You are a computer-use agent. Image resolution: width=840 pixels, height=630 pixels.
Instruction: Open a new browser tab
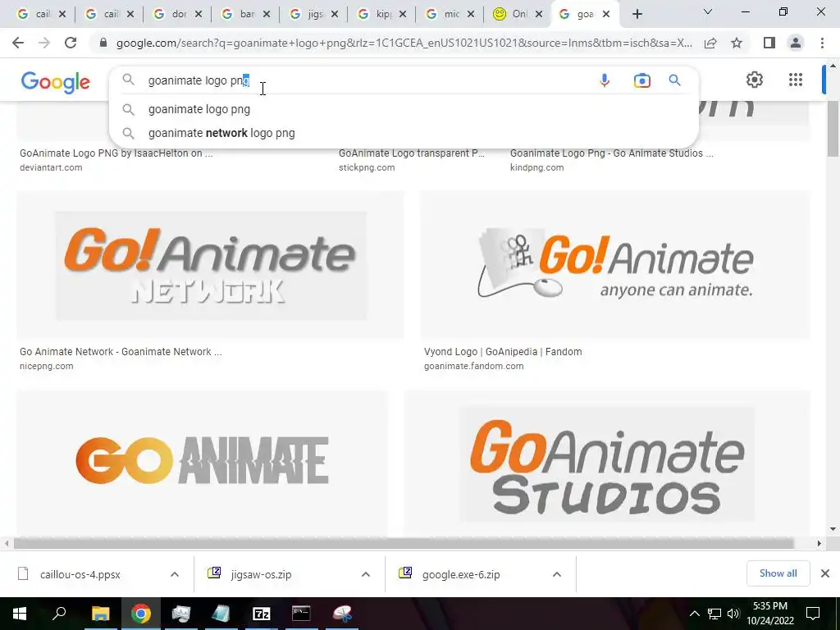(x=637, y=14)
